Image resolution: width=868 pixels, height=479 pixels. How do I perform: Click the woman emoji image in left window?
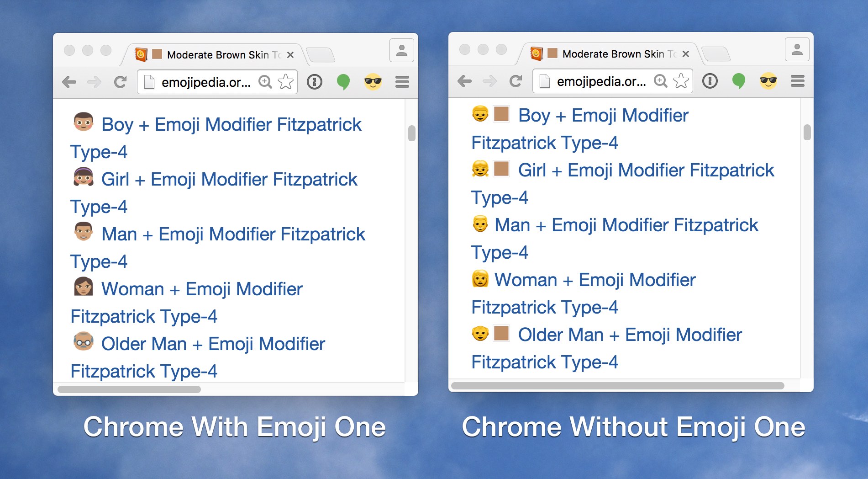[84, 287]
